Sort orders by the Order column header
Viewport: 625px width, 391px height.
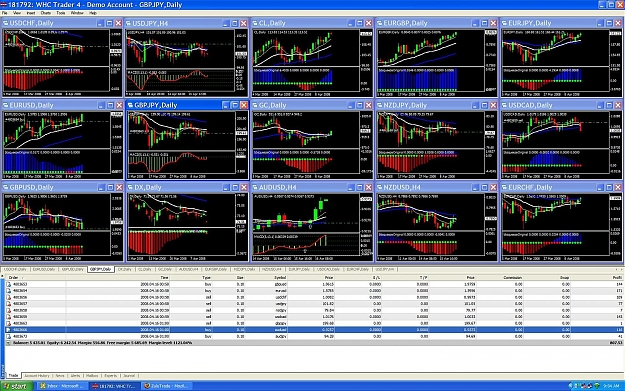pyautogui.click(x=36, y=277)
